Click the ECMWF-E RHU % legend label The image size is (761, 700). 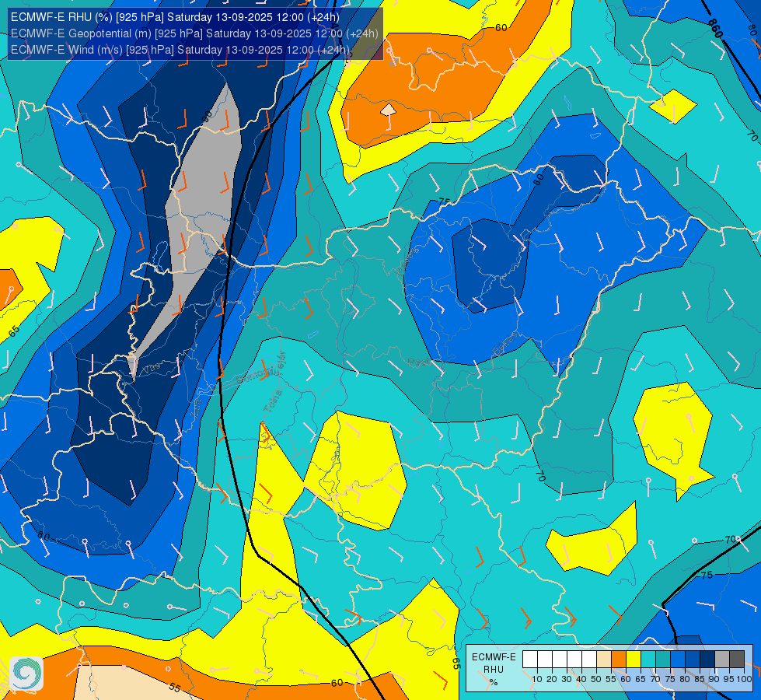coord(494,670)
